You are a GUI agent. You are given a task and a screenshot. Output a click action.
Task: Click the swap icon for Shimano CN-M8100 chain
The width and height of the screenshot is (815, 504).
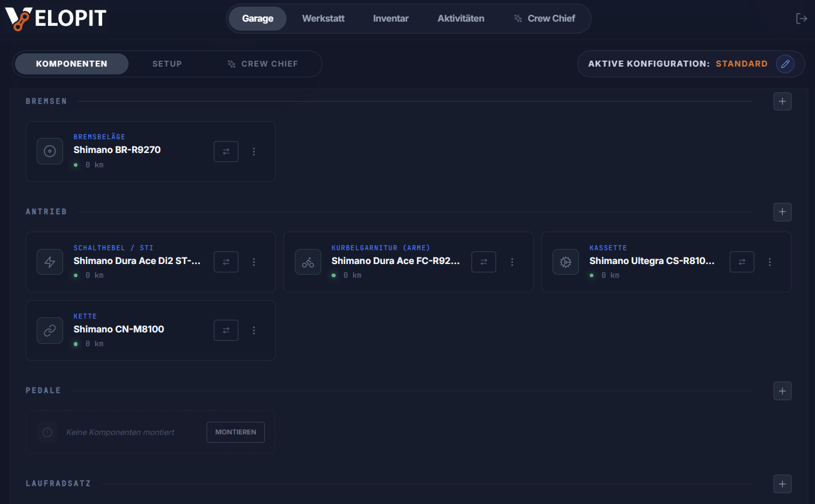coord(226,331)
